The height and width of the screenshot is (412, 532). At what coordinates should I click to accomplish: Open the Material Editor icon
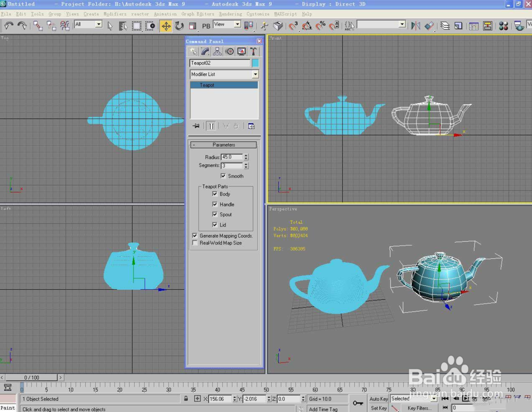(503, 26)
